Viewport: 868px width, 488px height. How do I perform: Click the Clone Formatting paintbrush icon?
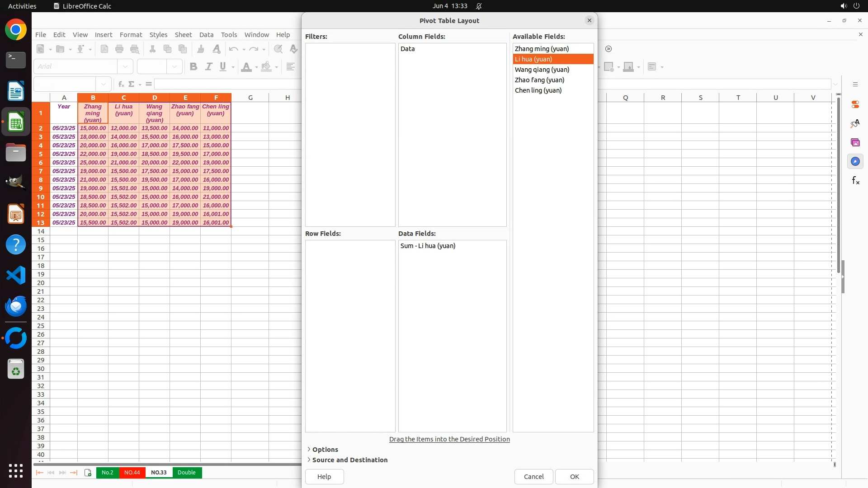[x=201, y=49]
